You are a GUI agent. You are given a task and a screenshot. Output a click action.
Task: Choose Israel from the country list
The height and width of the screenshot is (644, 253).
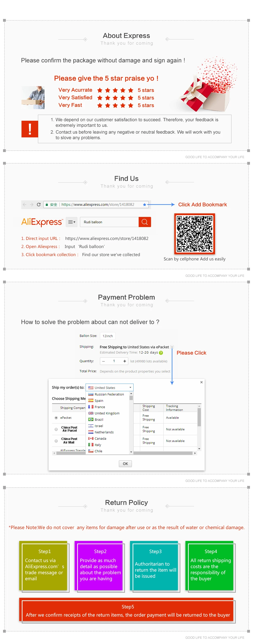tap(108, 426)
